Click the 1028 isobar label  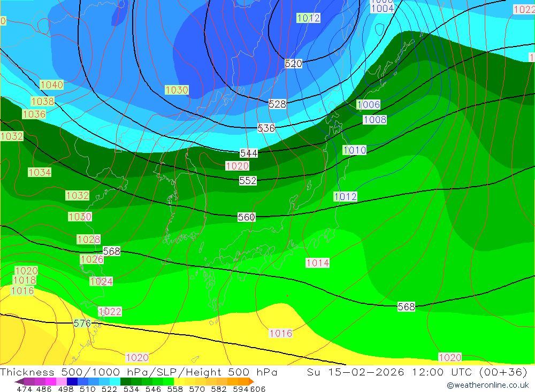pos(89,239)
